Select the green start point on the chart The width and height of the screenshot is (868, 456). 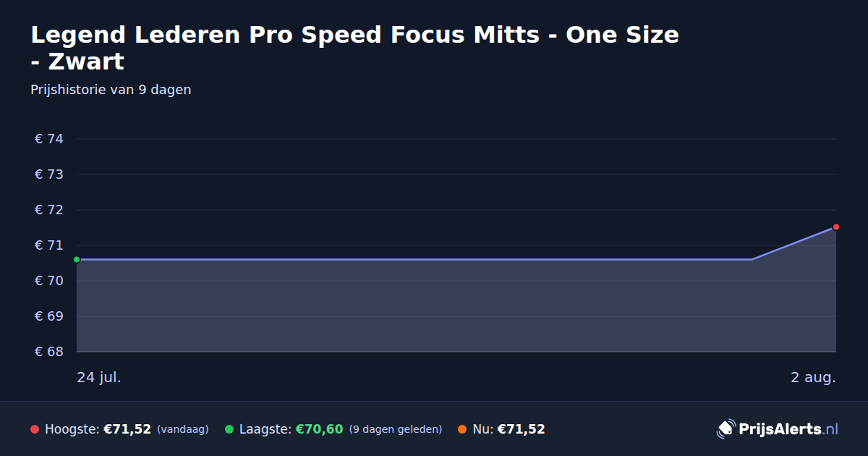pos(77,260)
